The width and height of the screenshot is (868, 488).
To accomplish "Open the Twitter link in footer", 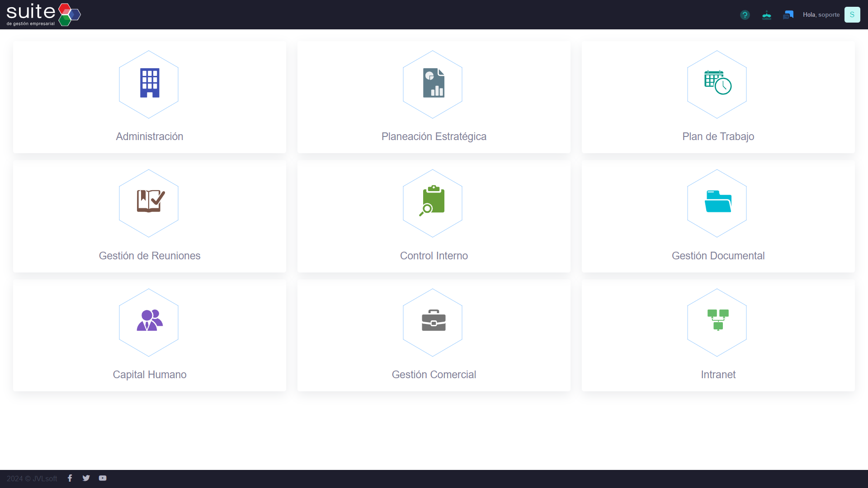I will 86,478.
